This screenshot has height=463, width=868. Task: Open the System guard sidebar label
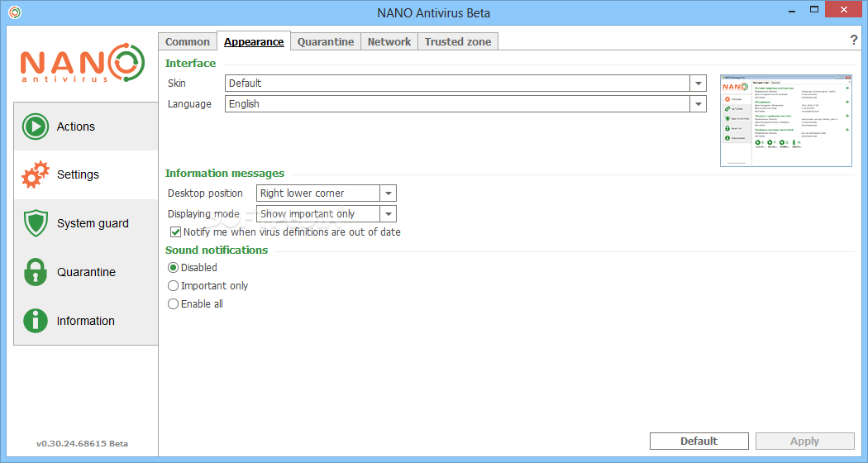coord(93,223)
